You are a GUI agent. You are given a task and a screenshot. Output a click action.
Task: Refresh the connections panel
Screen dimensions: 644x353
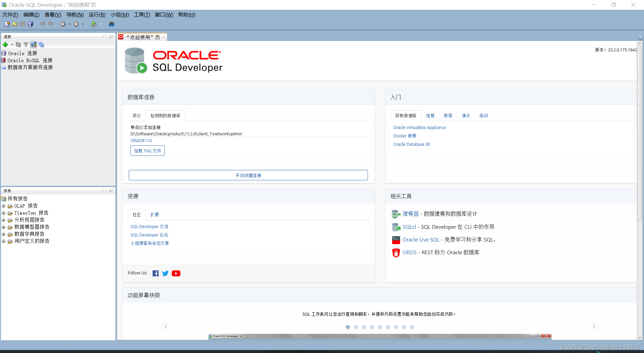(x=18, y=45)
